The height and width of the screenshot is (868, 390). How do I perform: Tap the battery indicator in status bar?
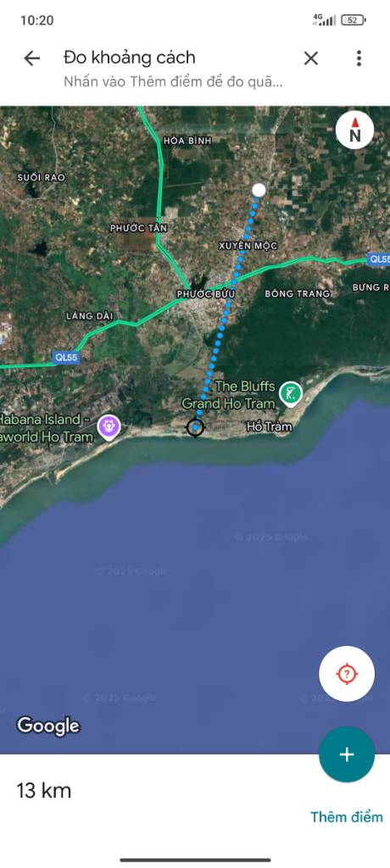(x=353, y=20)
